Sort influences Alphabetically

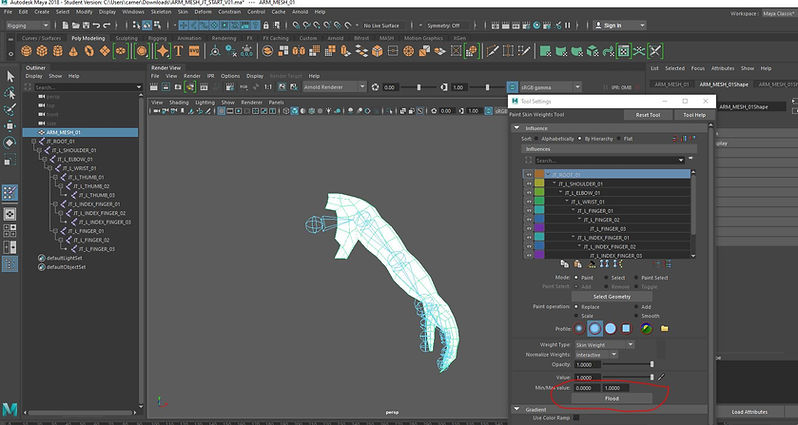[x=536, y=138]
